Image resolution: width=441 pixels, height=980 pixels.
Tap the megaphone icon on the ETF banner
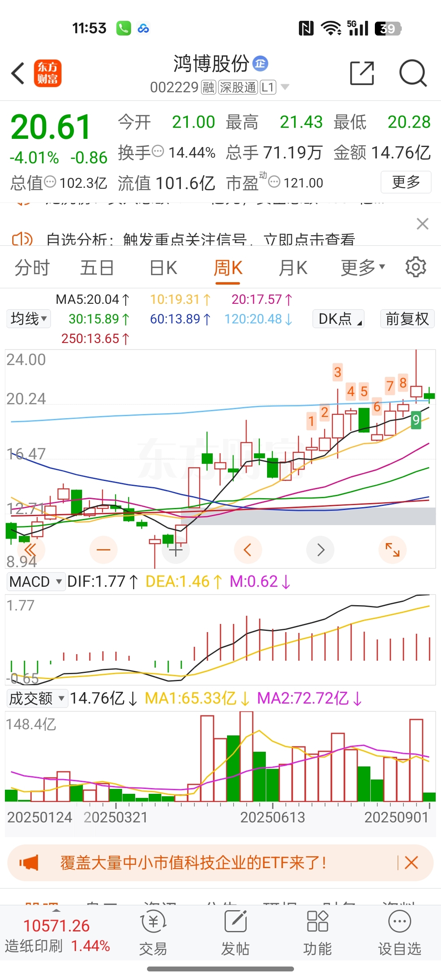tap(29, 863)
